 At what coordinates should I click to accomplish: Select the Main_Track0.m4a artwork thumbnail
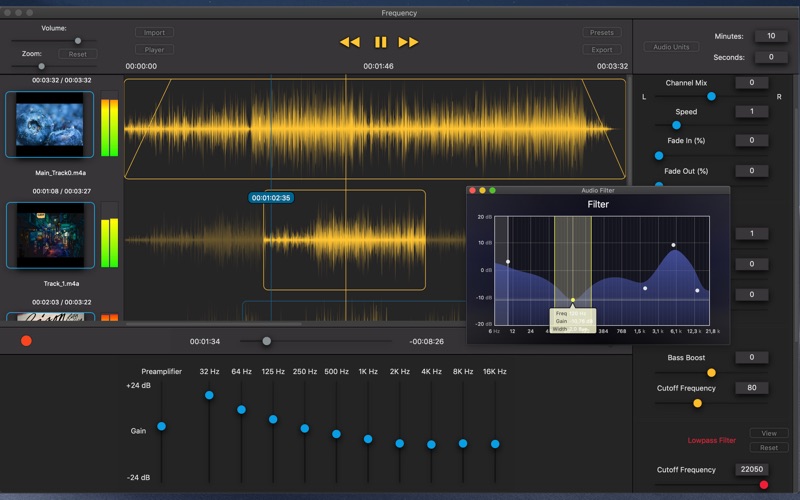pos(49,125)
